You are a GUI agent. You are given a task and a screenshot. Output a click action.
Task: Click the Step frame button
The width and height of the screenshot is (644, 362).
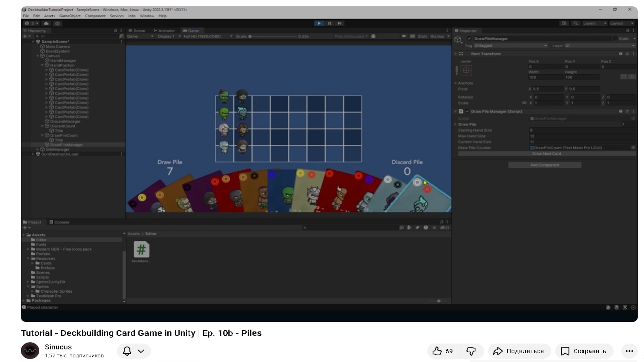[x=339, y=23]
